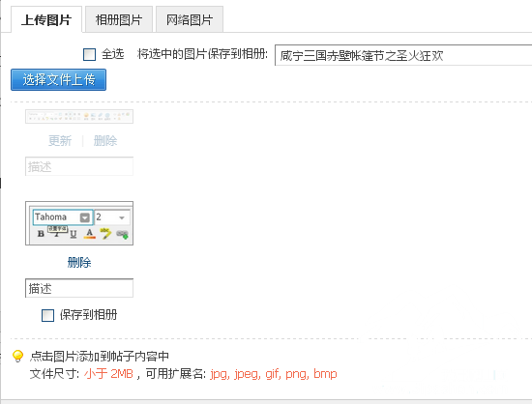
Task: Select the 上传图片 tab
Action: pos(46,19)
